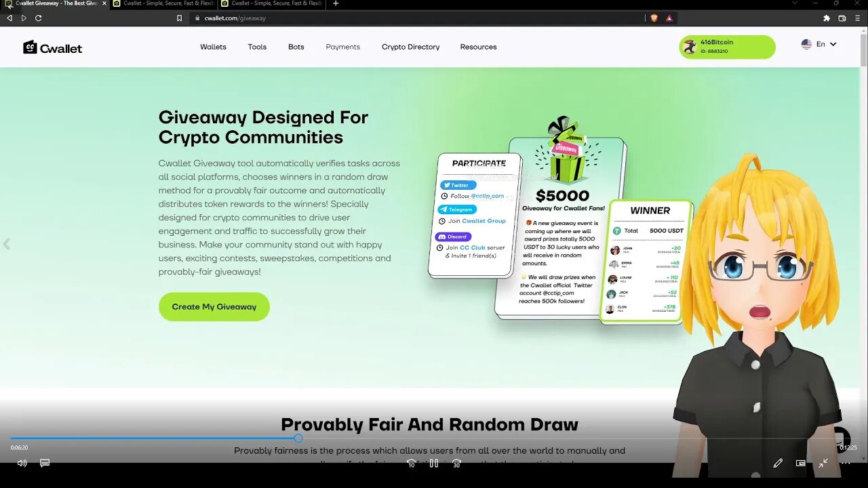Open more options ellipsis in player
868x488 pixels.
click(x=846, y=463)
